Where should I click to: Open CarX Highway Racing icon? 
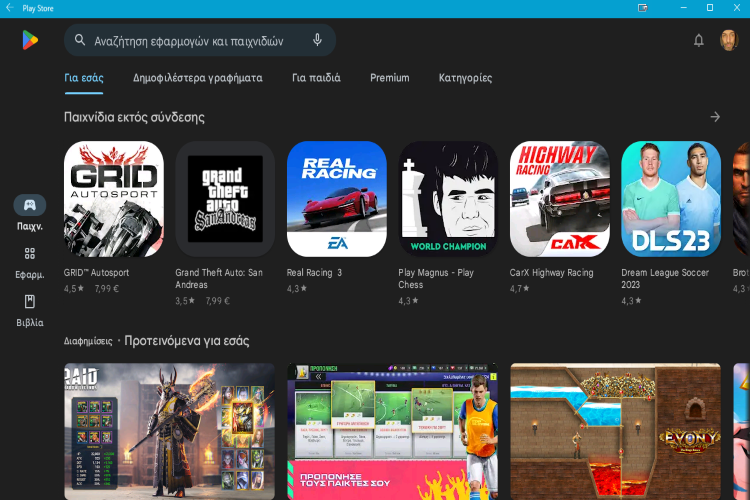[560, 199]
